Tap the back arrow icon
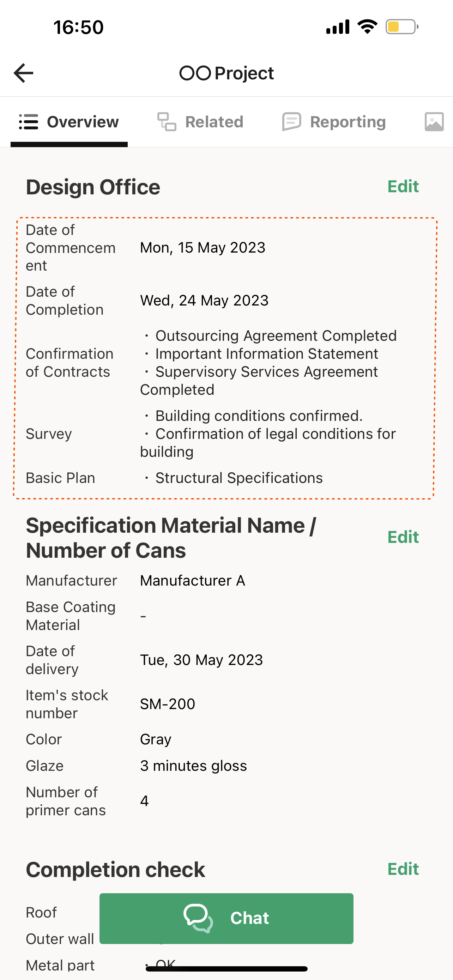 coord(24,73)
